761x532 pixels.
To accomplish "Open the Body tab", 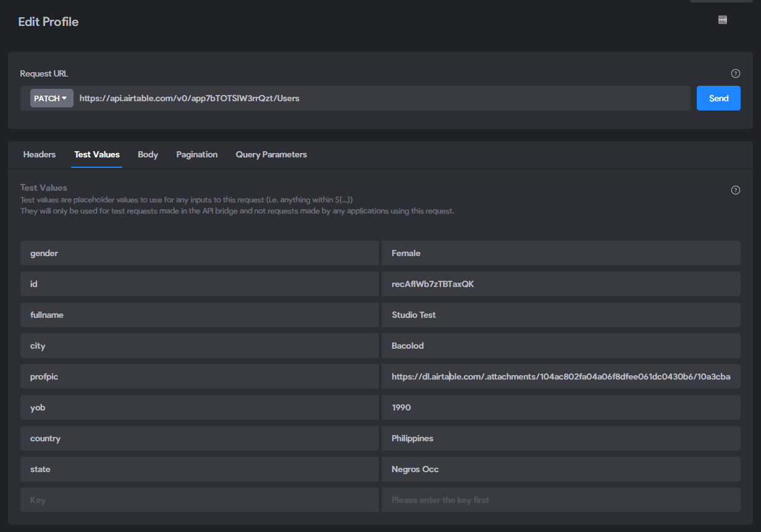I will tap(148, 154).
